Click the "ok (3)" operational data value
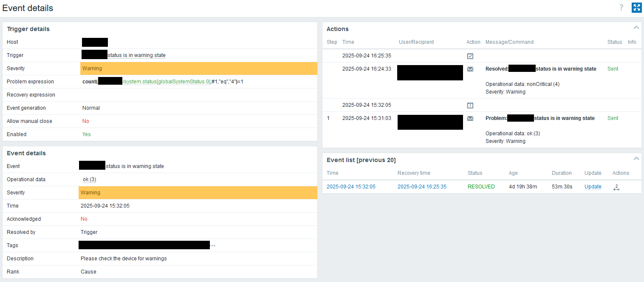 [x=90, y=179]
